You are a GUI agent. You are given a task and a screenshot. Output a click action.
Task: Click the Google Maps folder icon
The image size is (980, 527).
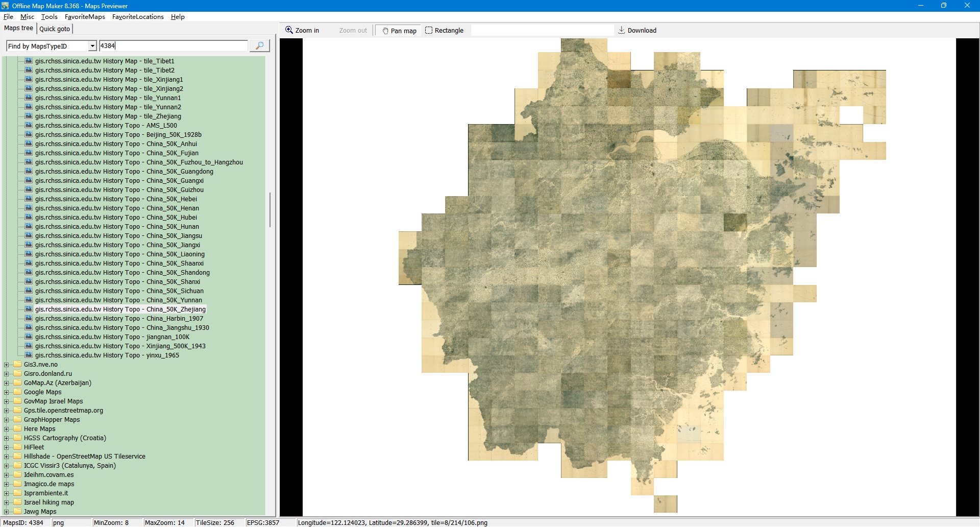click(18, 392)
